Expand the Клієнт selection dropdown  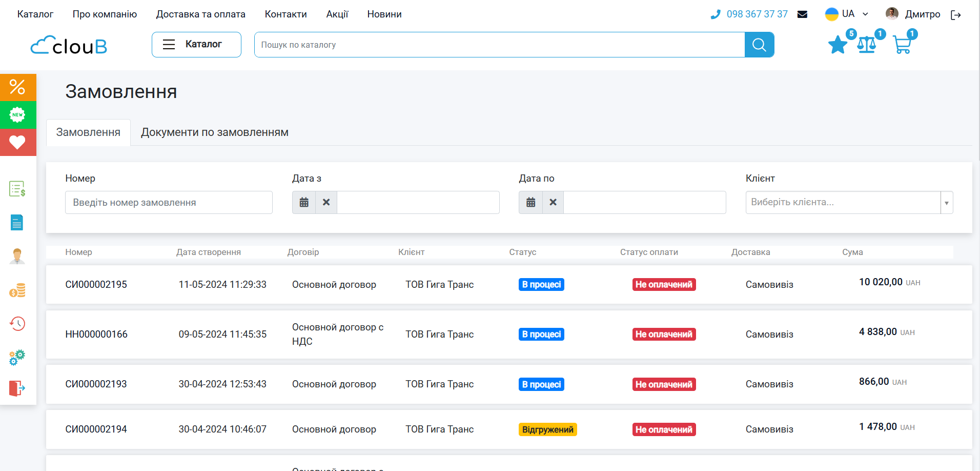[946, 203]
